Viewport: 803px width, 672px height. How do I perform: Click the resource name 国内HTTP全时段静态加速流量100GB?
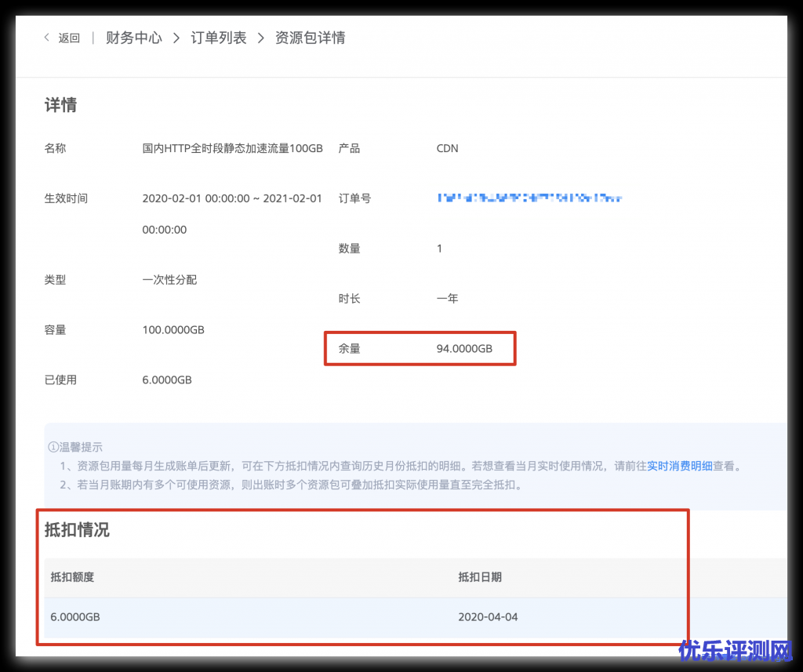232,148
